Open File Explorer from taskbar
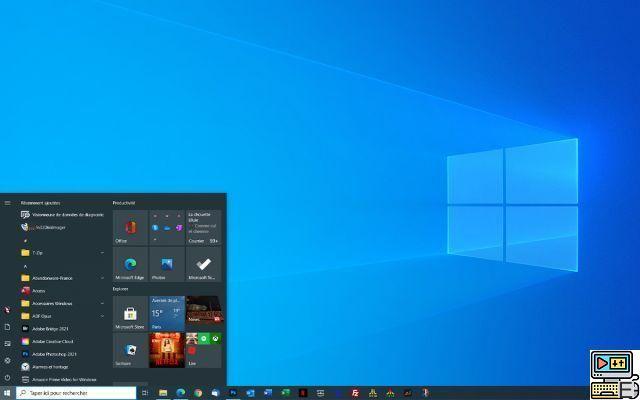Screen dimensions: 640x400 tap(163, 393)
